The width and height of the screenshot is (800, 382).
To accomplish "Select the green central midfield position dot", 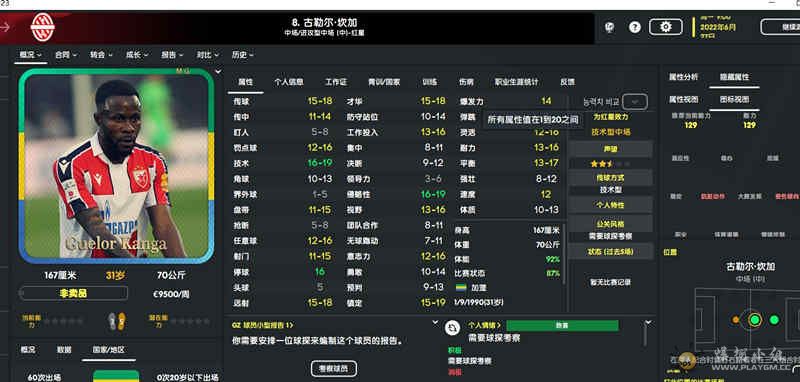I will pos(755,320).
